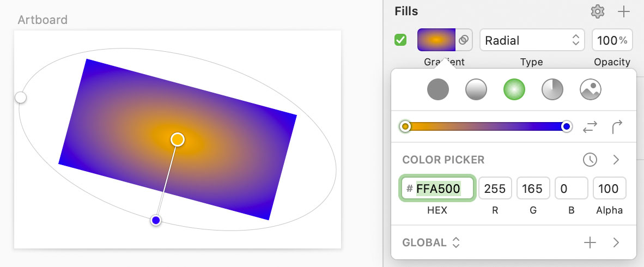
Task: Rotate the gradient using arrow icon
Action: click(617, 127)
